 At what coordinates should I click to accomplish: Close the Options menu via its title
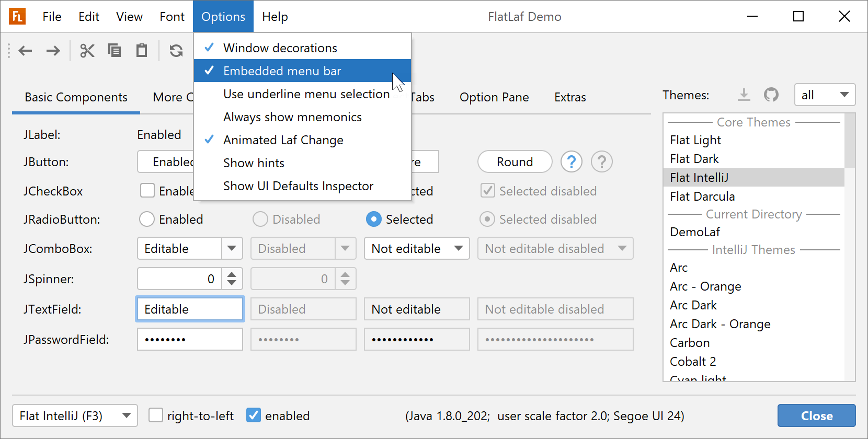coord(223,17)
